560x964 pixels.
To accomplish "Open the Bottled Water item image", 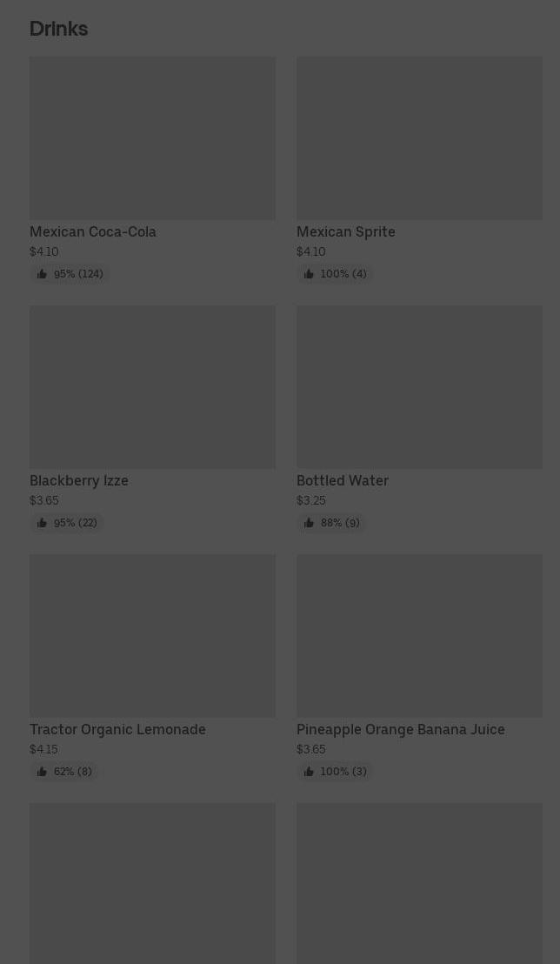I will tap(419, 387).
